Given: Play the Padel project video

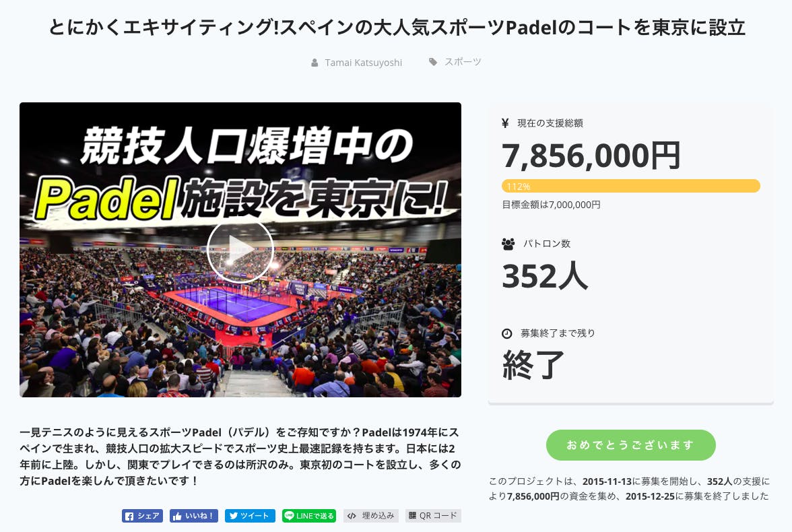Looking at the screenshot, I should coord(240,250).
